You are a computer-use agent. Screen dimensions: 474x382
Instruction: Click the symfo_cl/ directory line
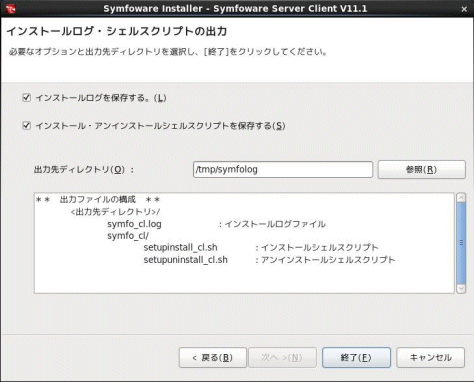[128, 236]
